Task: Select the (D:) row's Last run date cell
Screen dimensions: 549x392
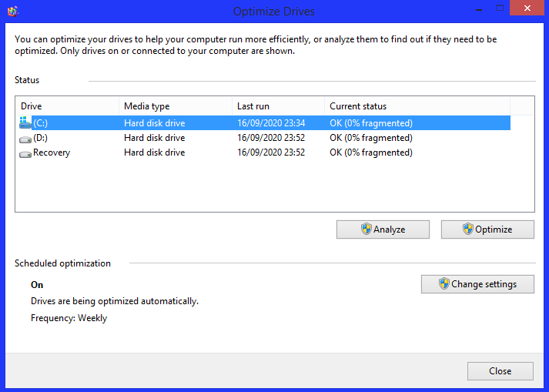Action: coord(271,138)
